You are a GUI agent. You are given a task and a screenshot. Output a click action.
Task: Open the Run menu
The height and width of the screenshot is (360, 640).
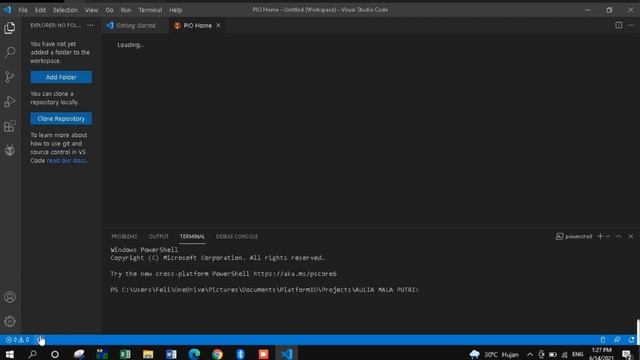point(126,10)
